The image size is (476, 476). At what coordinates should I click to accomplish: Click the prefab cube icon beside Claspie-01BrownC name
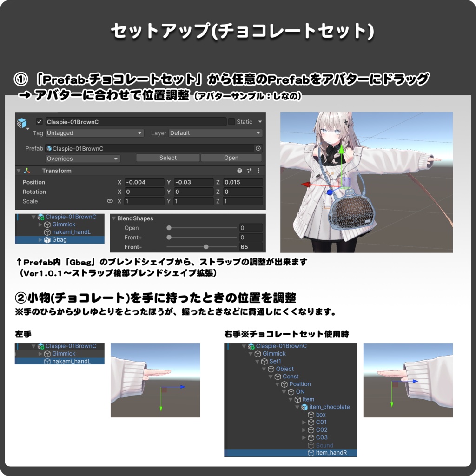(x=49, y=148)
